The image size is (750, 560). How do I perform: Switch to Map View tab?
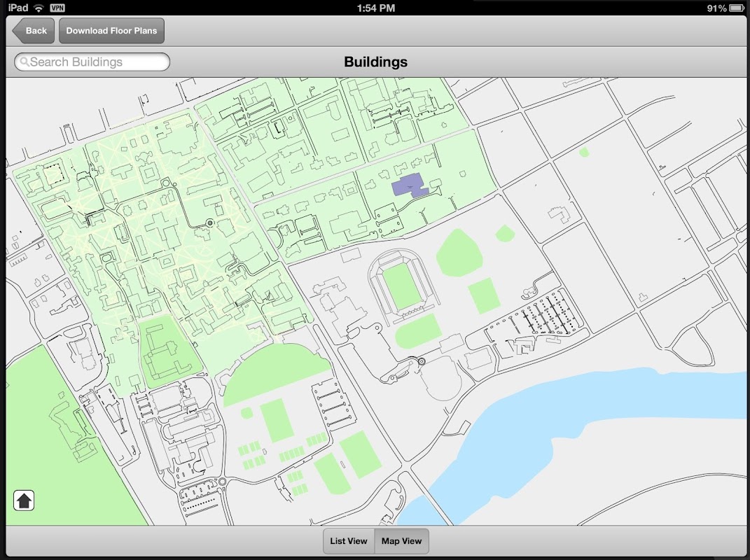(402, 541)
